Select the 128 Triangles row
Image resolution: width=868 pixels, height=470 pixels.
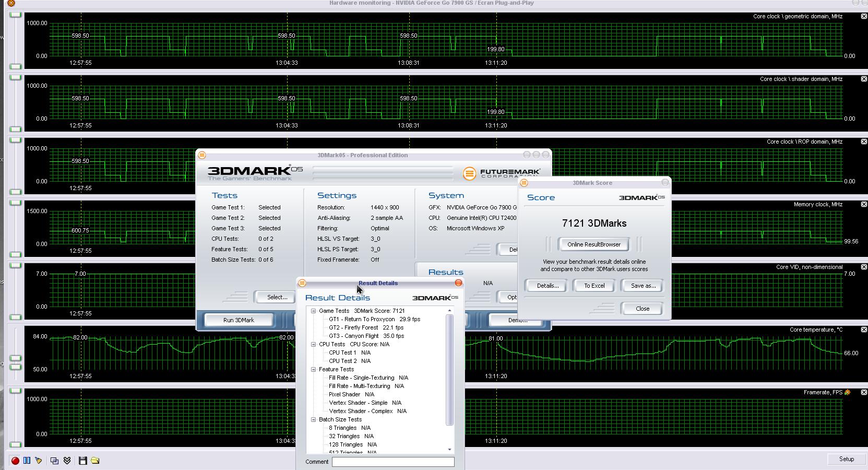tap(353, 444)
